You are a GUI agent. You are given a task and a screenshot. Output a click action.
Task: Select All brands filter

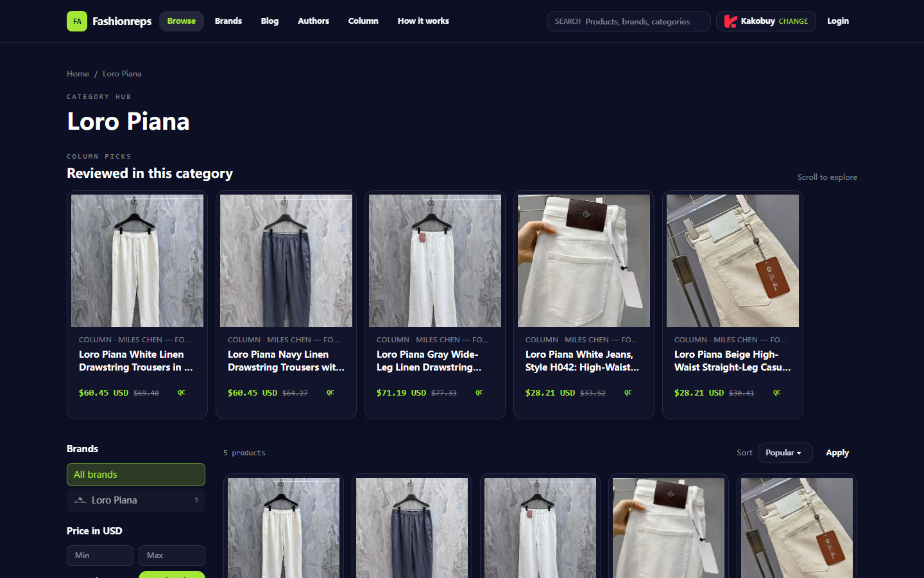tap(136, 475)
